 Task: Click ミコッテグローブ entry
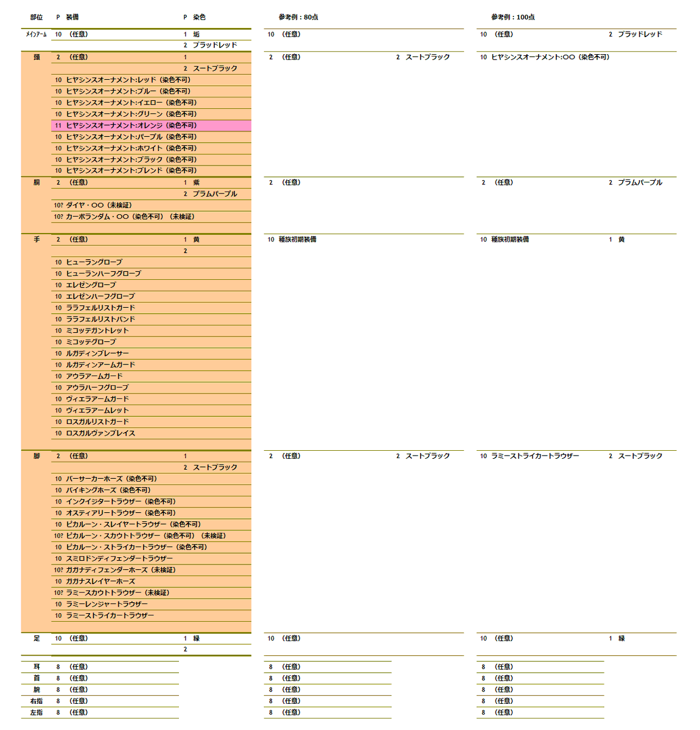[x=91, y=342]
